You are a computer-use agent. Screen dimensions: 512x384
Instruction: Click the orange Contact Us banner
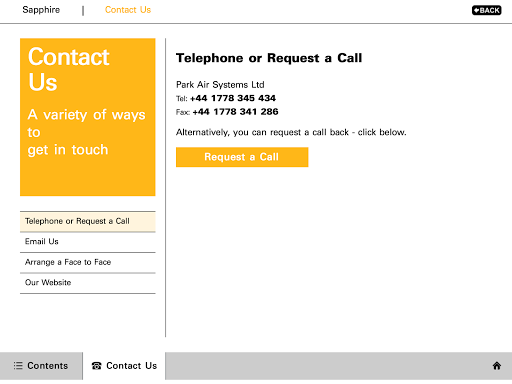point(88,117)
